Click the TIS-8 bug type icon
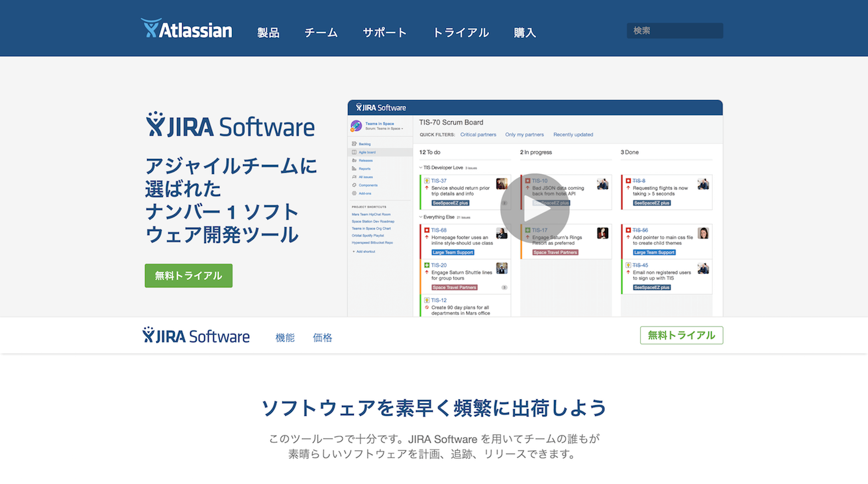This screenshot has height=484, width=868. (x=628, y=181)
